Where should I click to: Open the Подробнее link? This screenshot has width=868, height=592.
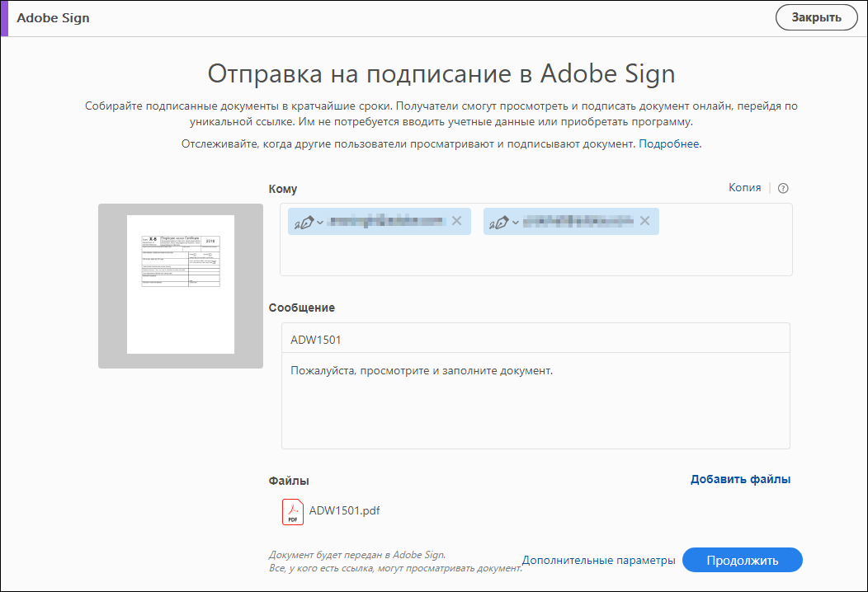tap(669, 144)
